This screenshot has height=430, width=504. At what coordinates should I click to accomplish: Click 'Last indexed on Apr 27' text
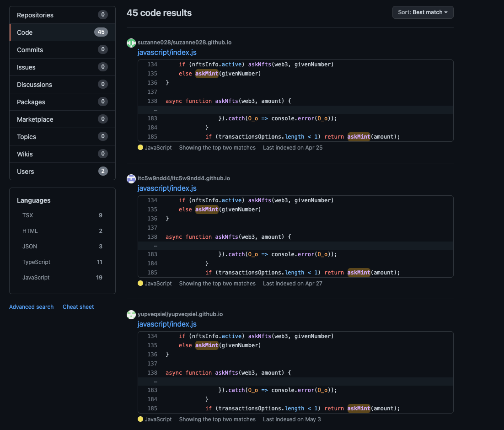point(293,283)
